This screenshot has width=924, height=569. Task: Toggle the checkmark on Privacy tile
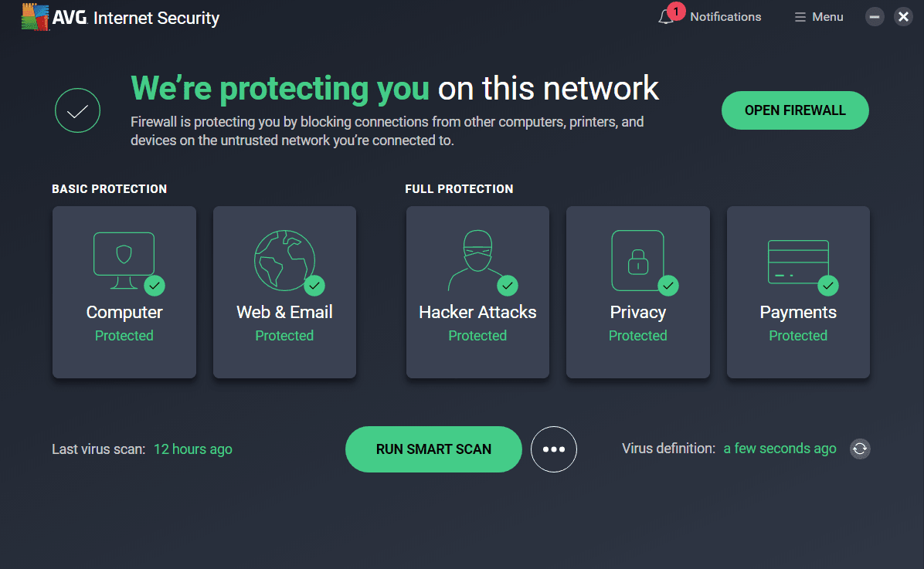pos(668,285)
